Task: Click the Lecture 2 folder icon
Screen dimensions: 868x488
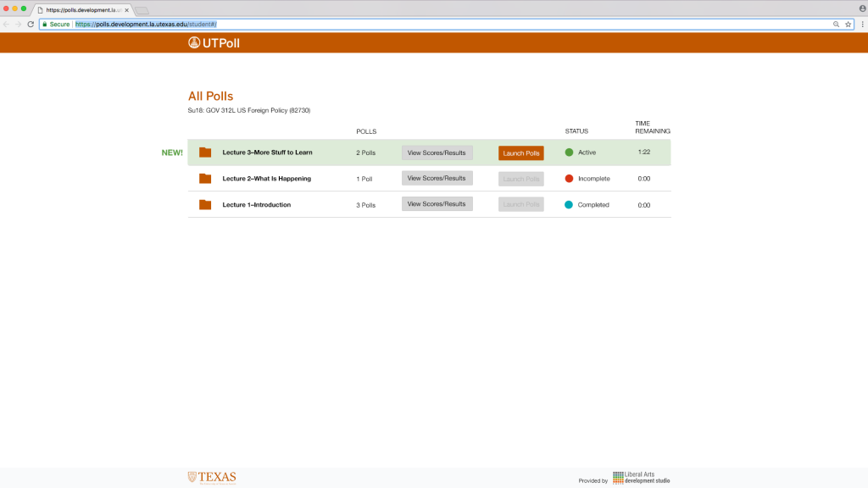Action: (x=205, y=179)
